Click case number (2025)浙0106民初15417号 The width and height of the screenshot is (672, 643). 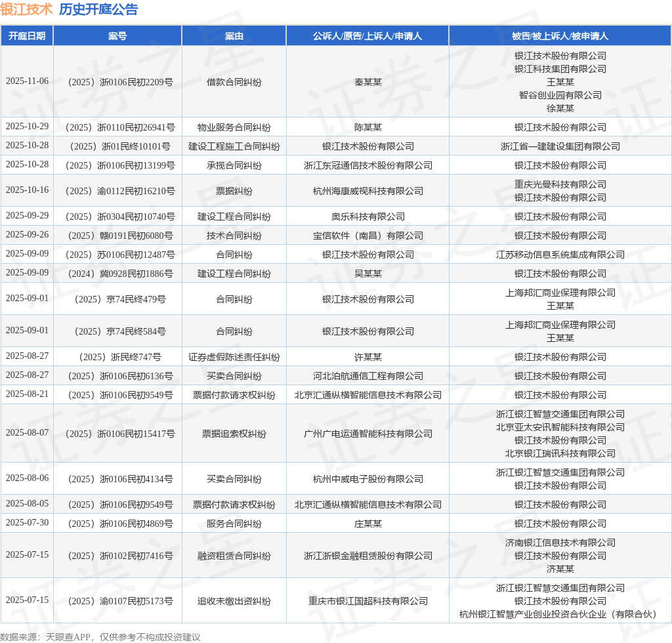pos(121,434)
